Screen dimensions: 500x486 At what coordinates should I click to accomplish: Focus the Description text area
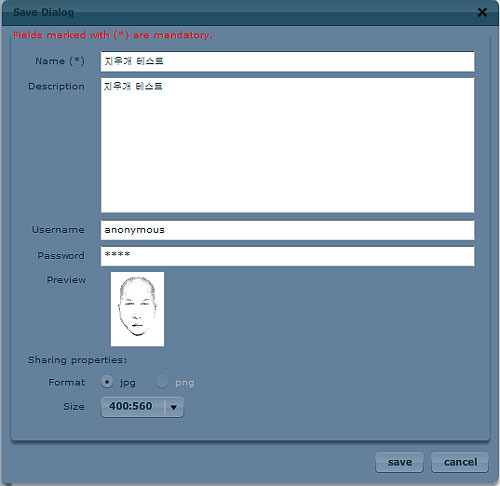tap(287, 145)
